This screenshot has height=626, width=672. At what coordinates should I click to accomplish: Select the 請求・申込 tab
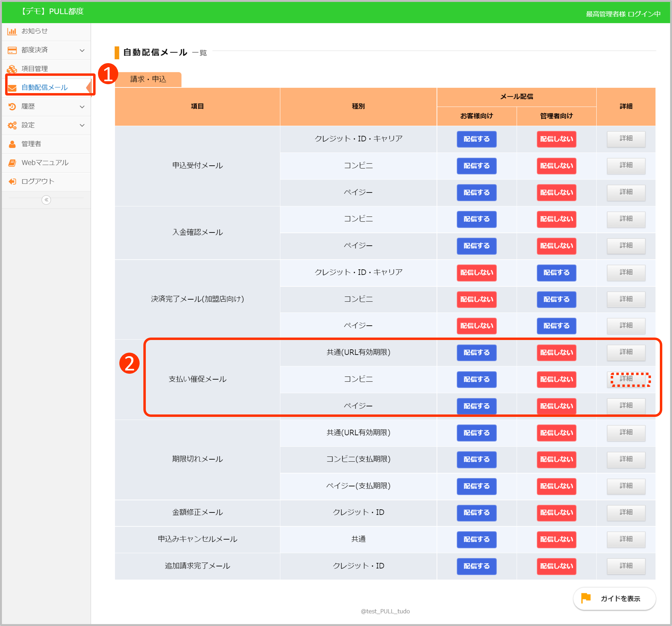148,79
